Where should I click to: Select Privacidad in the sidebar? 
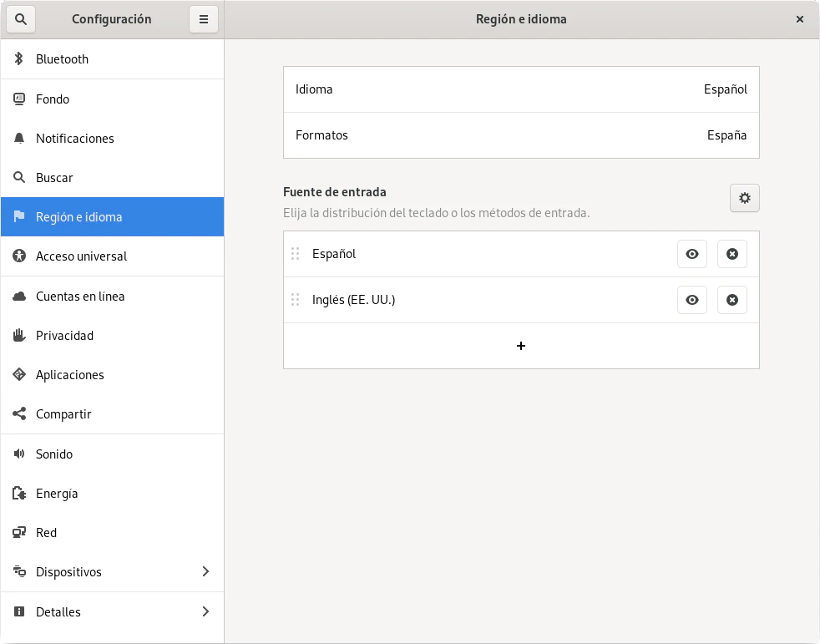(x=64, y=336)
